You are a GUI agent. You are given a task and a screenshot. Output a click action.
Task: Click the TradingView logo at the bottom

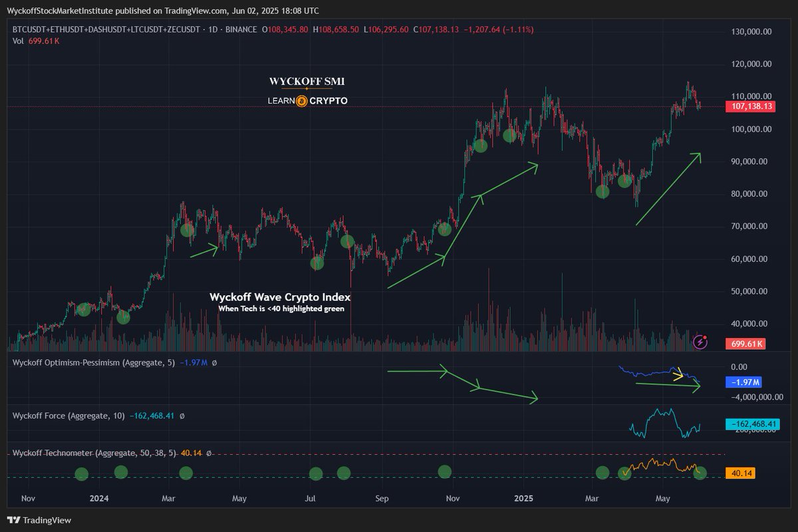coord(39,520)
